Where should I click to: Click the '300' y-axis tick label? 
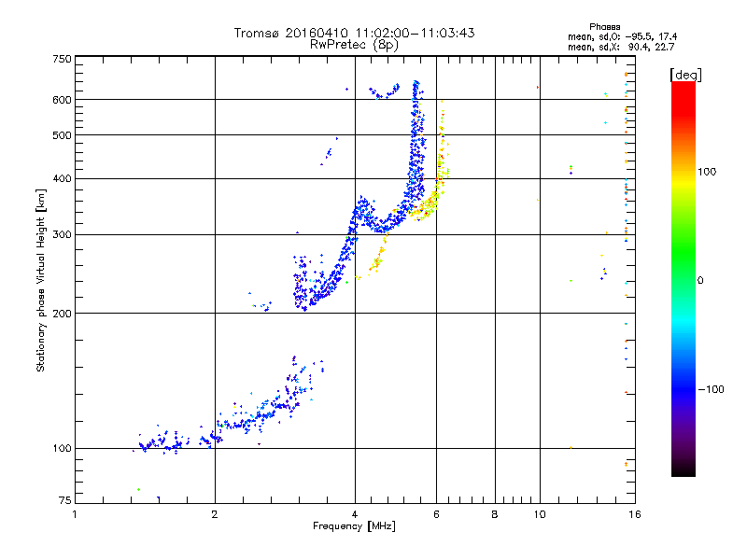point(62,235)
